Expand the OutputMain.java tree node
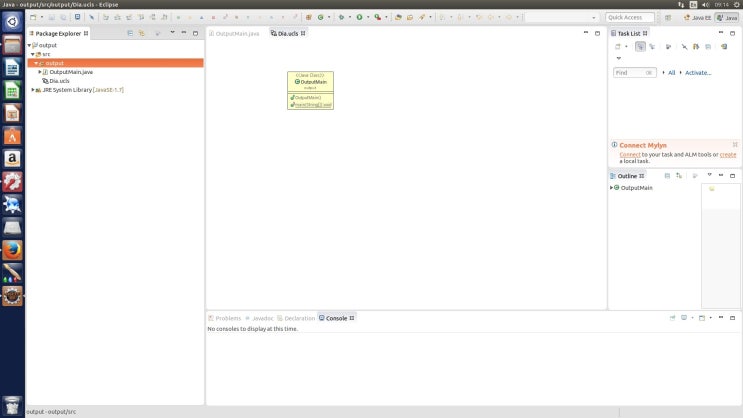This screenshot has height=418, width=743. pos(40,72)
